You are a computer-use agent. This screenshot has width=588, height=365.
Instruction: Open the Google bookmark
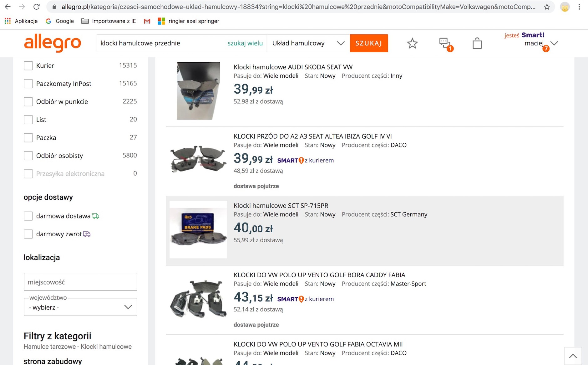[x=60, y=21]
